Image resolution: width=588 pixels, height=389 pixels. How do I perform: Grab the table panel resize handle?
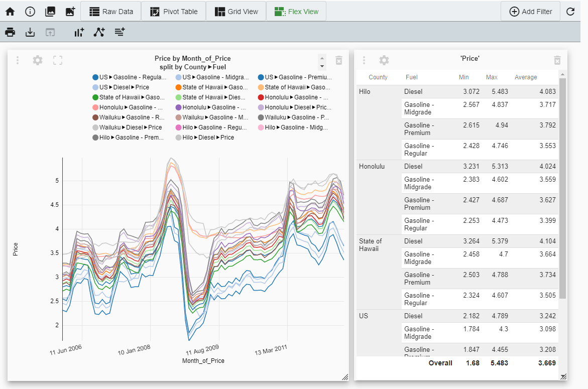click(x=563, y=377)
